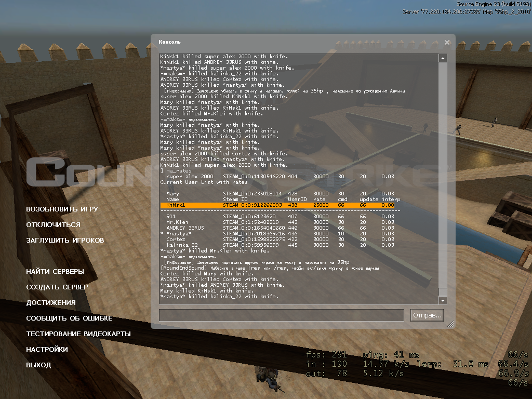This screenshot has height=399, width=532.
Task: Click console scrollbar up arrow
Action: [443, 58]
